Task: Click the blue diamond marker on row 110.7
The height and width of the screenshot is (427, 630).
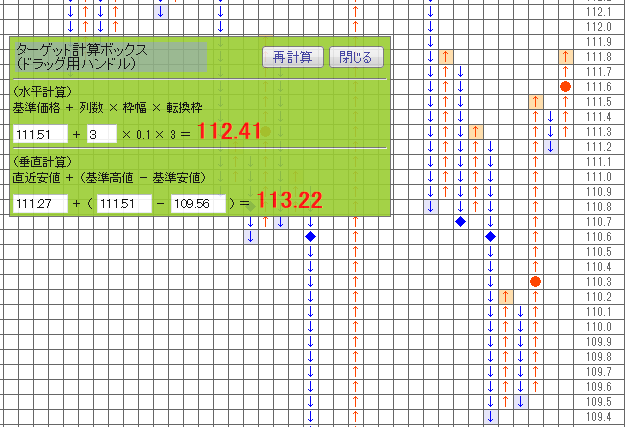Action: pos(460,221)
